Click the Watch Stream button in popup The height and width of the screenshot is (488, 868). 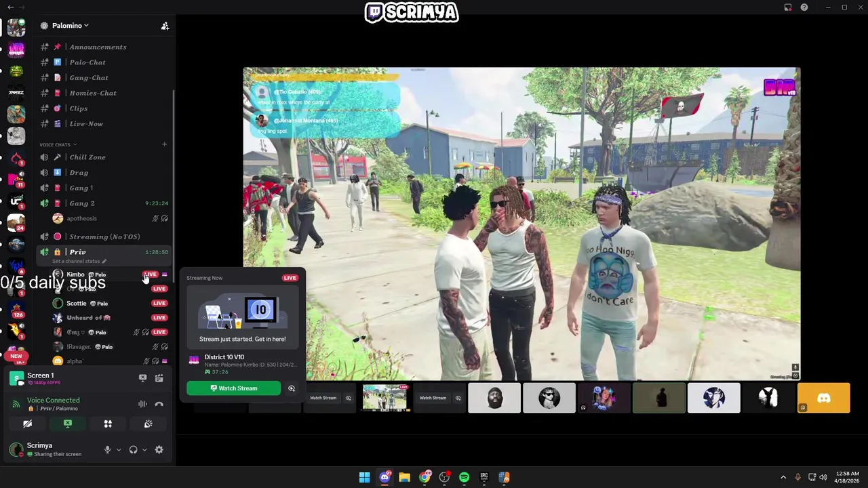point(233,388)
